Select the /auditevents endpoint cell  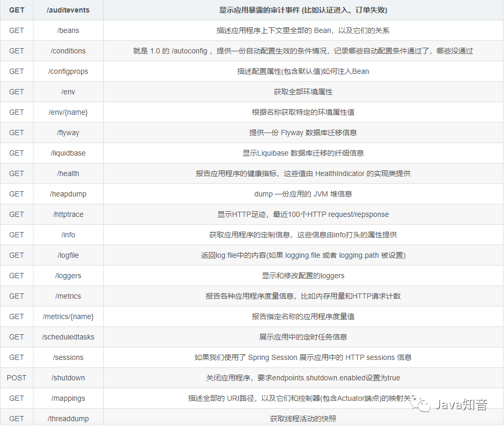pos(68,10)
